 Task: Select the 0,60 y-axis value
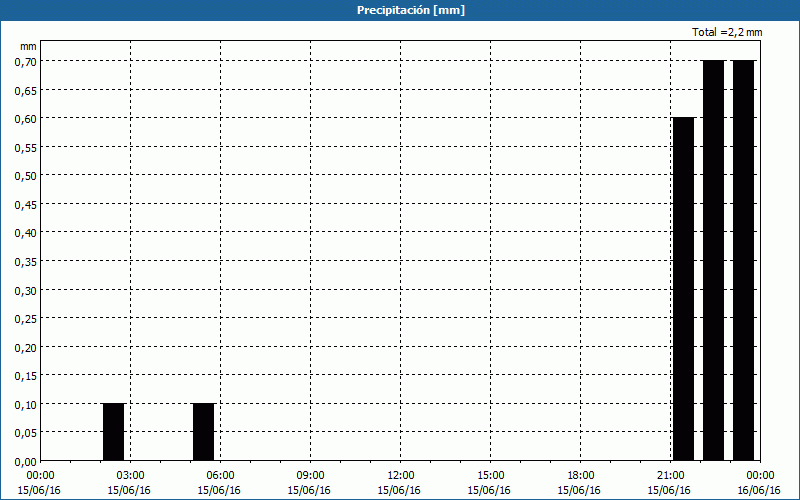click(26, 118)
